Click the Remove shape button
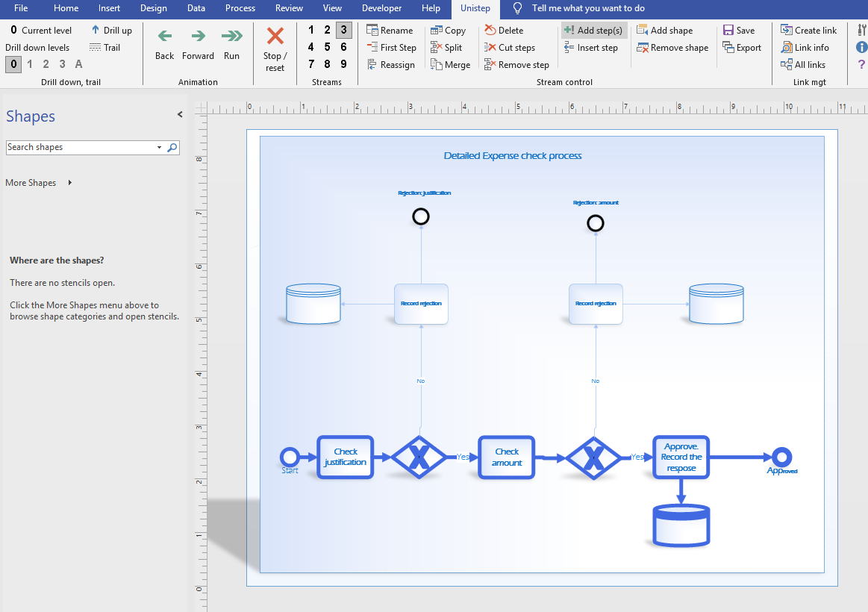This screenshot has width=868, height=612. [672, 48]
